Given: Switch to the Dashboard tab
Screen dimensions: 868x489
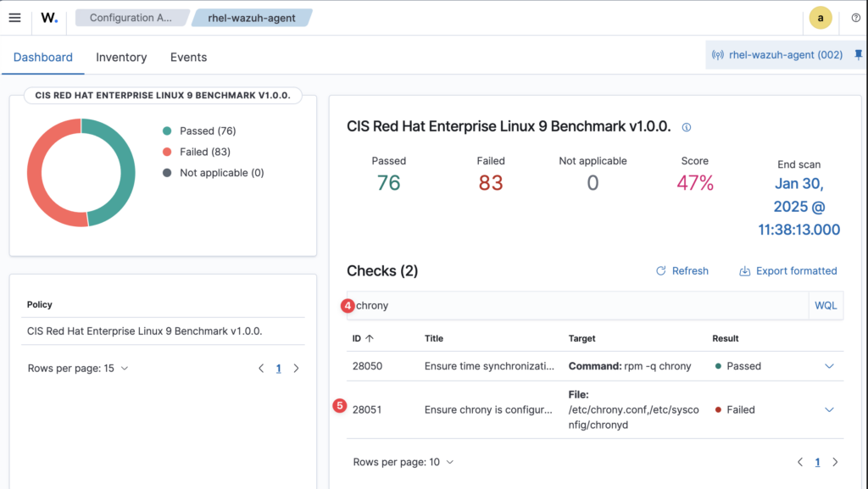Looking at the screenshot, I should point(43,57).
